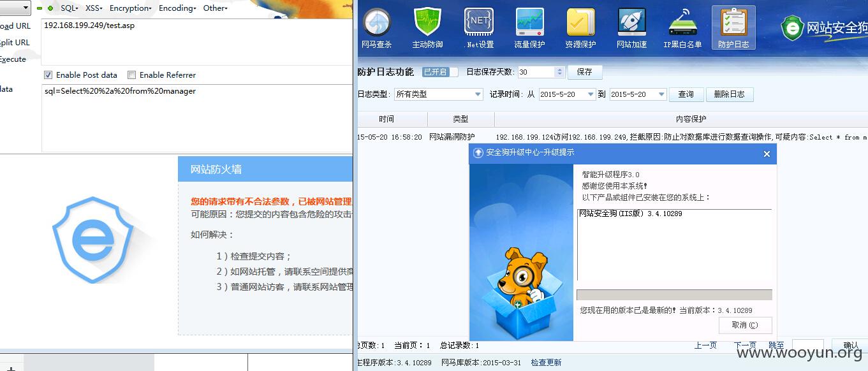The width and height of the screenshot is (868, 371).
Task: Open the 防护日志 clipboard icon
Action: click(x=733, y=28)
